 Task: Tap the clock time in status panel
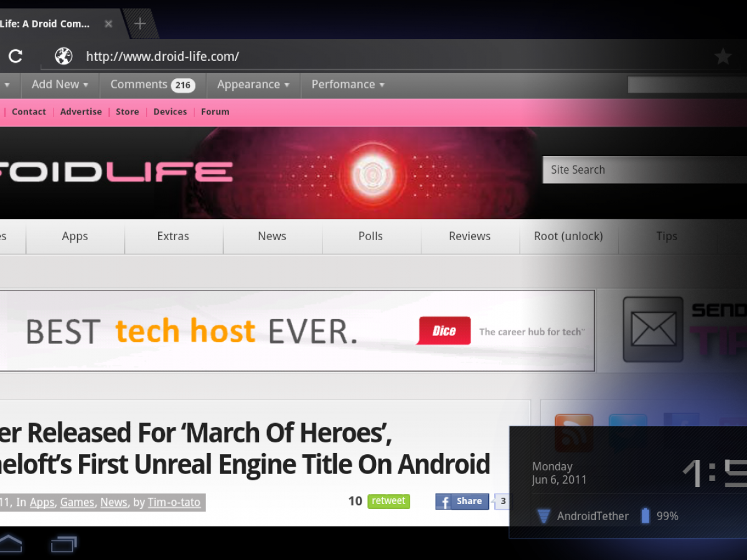pos(715,474)
